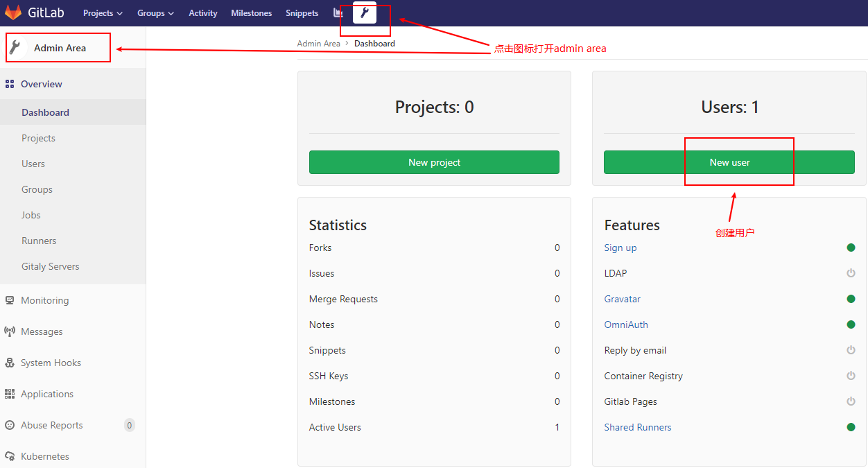Open Messages section in sidebar
Screen dimensions: 868x468
tap(73, 331)
